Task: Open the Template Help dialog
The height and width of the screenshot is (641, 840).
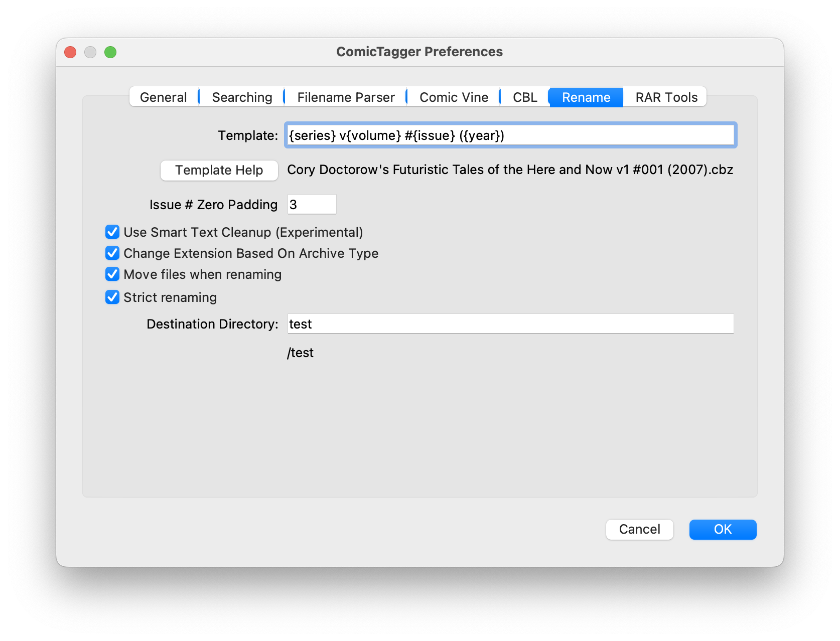Action: click(x=219, y=170)
